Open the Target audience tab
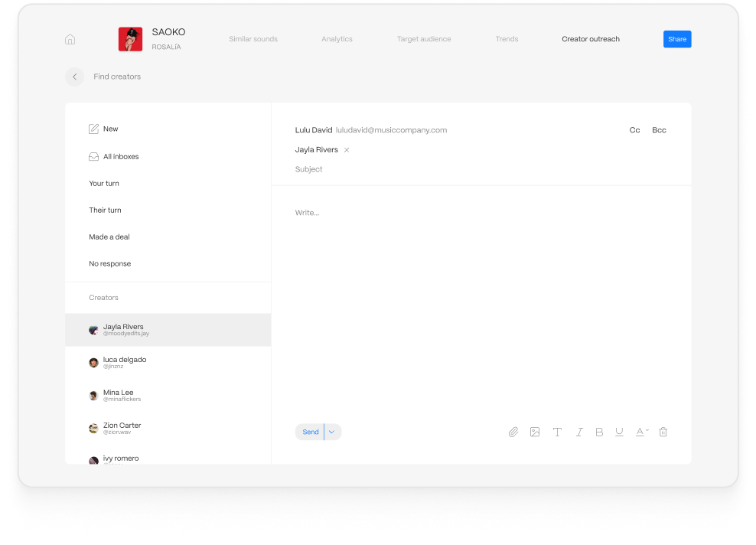Viewport: 756px width, 545px height. [424, 39]
